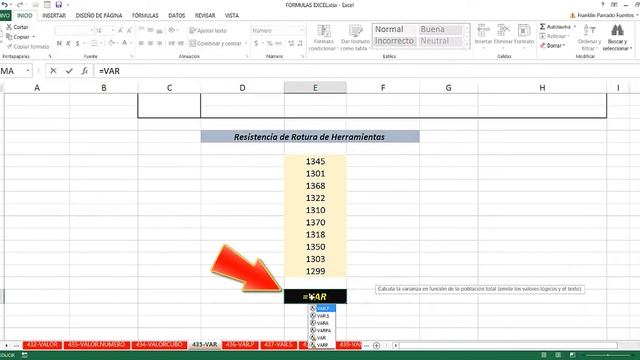Screen dimensions: 640x360
Task: Open the FÓRMULAS ribbon tab
Action: pos(145,16)
